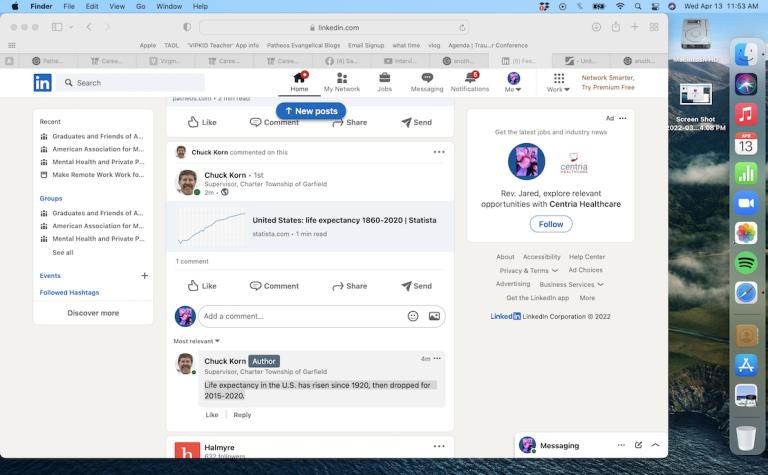Click the New posts button
The height and width of the screenshot is (475, 768).
click(x=311, y=111)
